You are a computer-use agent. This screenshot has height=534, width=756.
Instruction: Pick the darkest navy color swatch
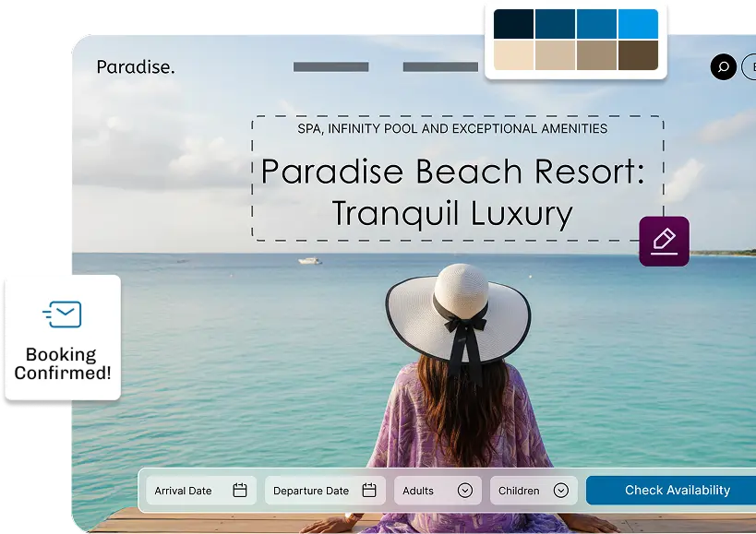pos(513,24)
